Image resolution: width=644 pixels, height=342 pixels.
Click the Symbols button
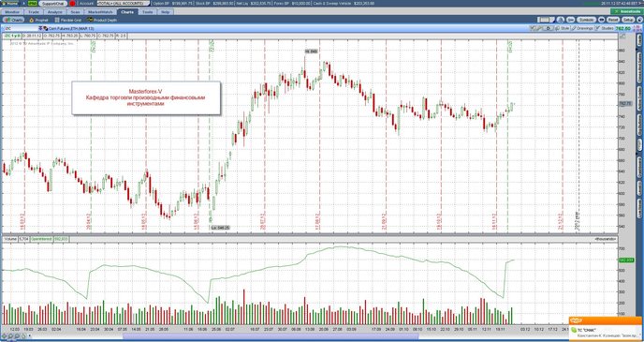[x=586, y=20]
